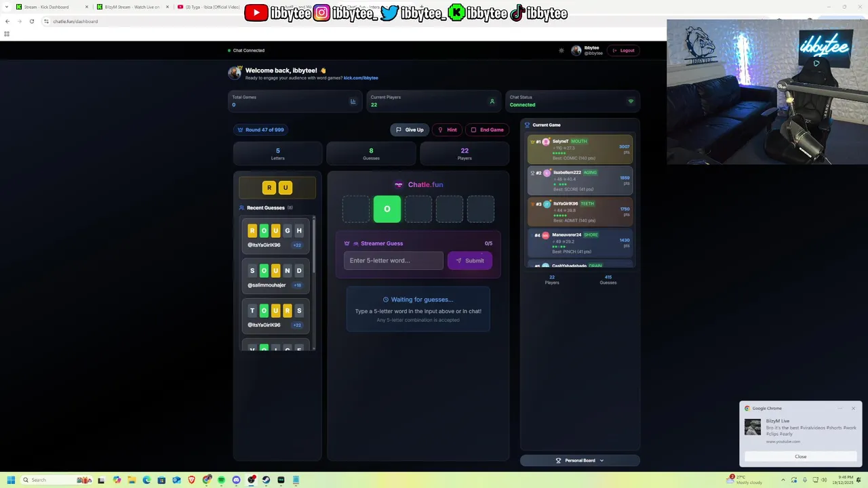Click the yellow R hint tile

pyautogui.click(x=269, y=188)
